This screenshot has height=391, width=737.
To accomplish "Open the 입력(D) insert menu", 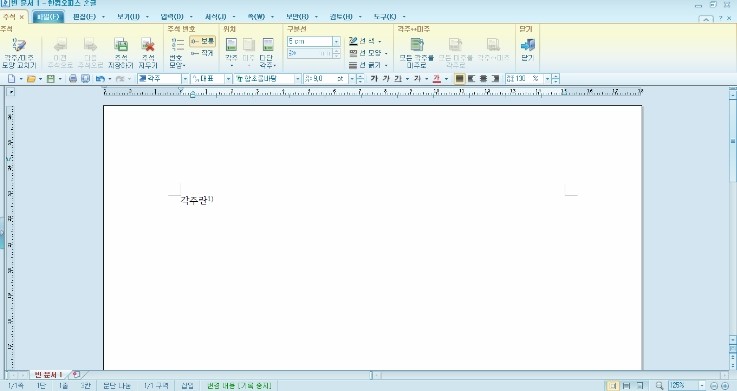I will 172,17.
